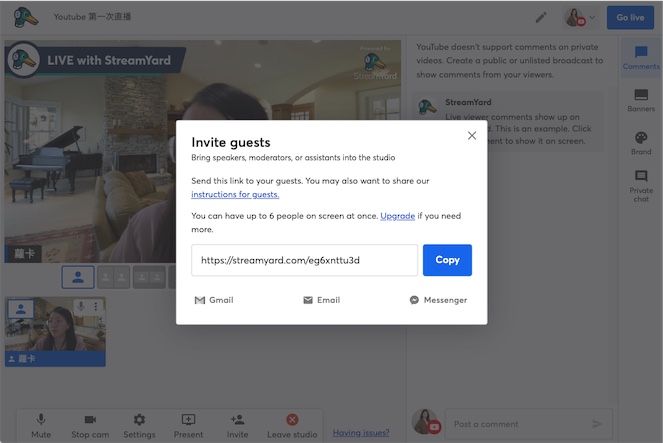Select the third layout option
This screenshot has width=663, height=443.
pyautogui.click(x=149, y=277)
